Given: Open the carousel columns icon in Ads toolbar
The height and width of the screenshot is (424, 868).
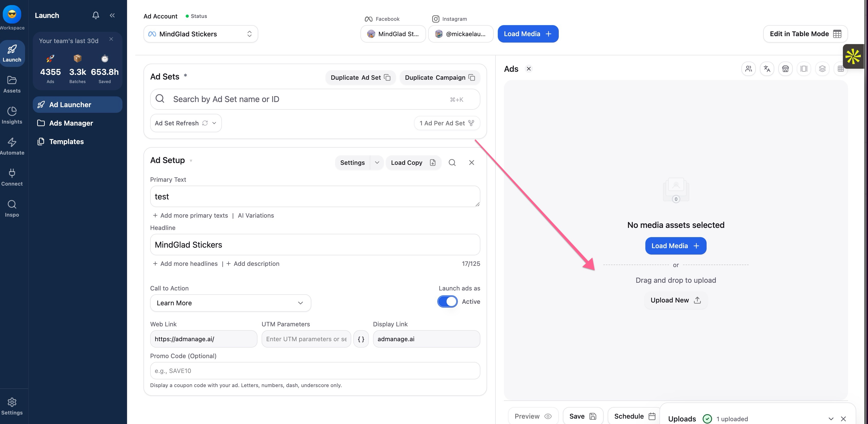Looking at the screenshot, I should pyautogui.click(x=804, y=69).
